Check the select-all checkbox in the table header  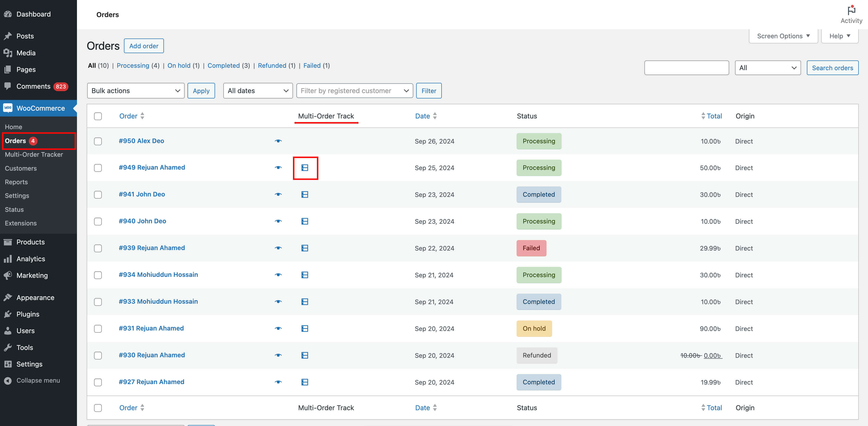tap(98, 116)
